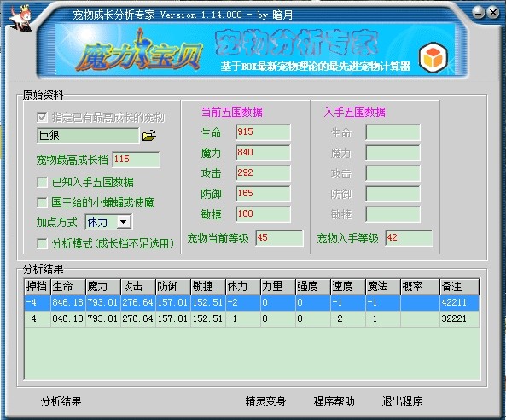Click the 宠物最高成长档 field with 115
506x420 pixels.
[x=136, y=160]
